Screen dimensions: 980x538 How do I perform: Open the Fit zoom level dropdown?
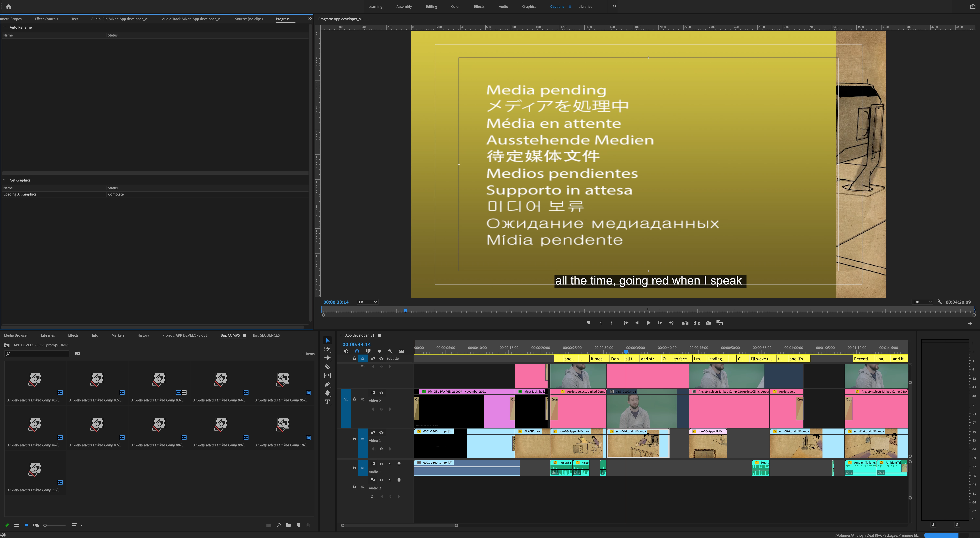[368, 302]
